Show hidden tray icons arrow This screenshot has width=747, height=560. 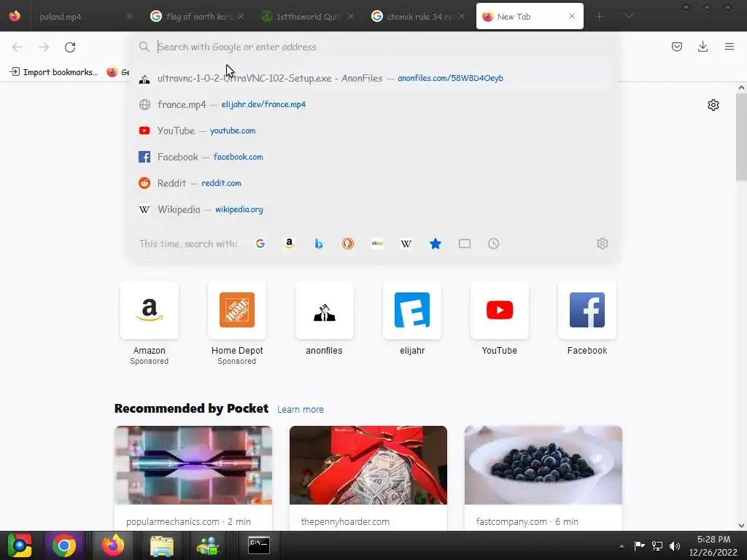pyautogui.click(x=622, y=546)
